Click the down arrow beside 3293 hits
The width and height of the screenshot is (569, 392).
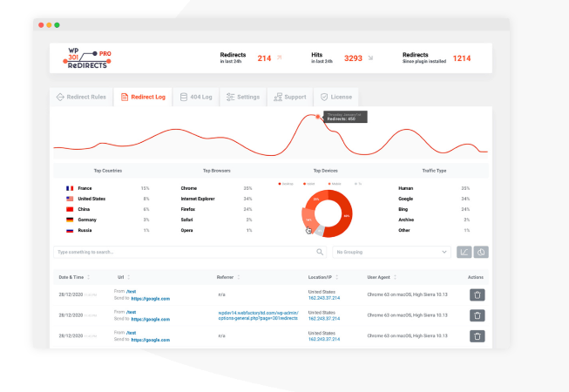pyautogui.click(x=370, y=57)
